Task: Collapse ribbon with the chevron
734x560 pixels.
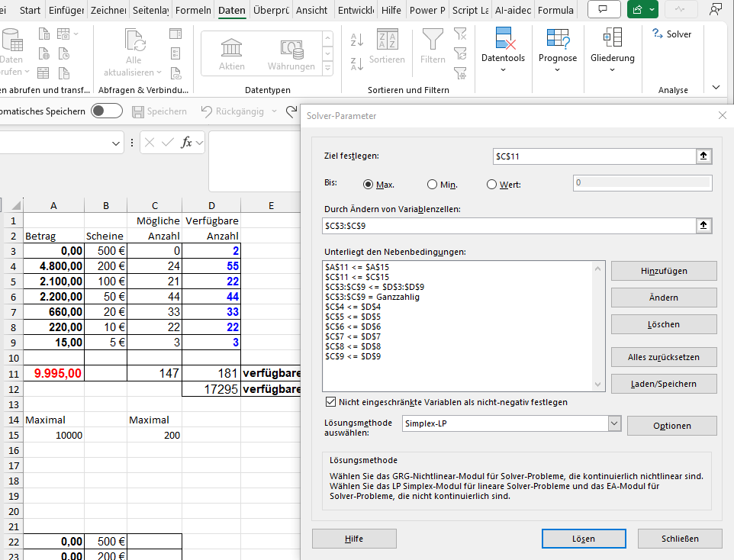Action: click(x=716, y=88)
